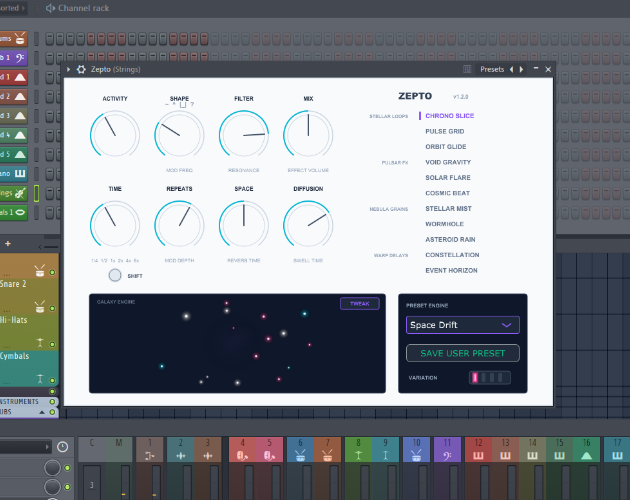The image size is (630, 500).
Task: Select mixer insert 2 with waveform icon
Action: [180, 449]
